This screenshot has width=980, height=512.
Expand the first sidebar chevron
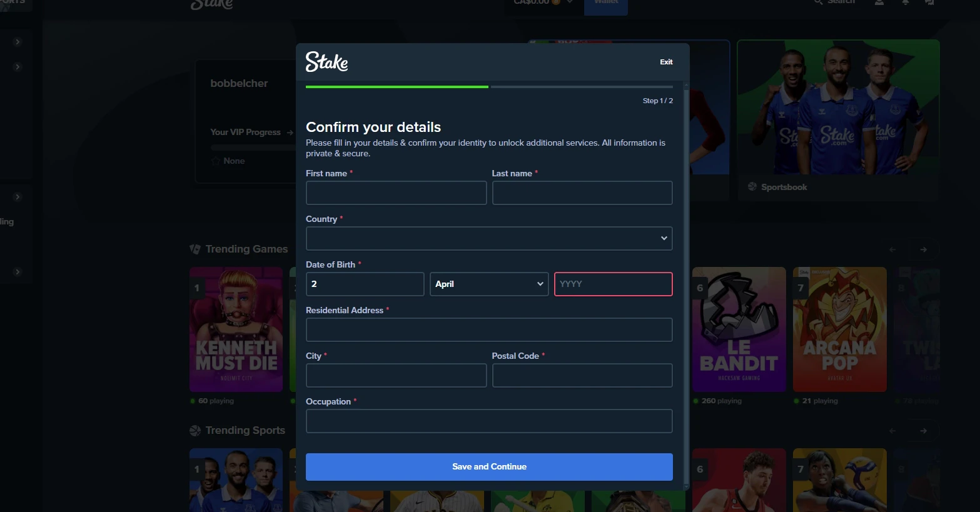(18, 42)
